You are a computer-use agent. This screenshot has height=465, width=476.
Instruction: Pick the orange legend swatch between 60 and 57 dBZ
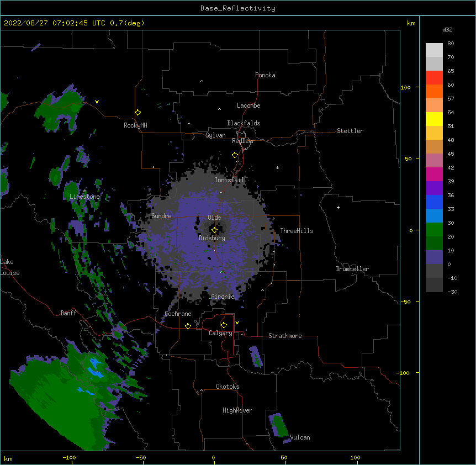point(434,91)
